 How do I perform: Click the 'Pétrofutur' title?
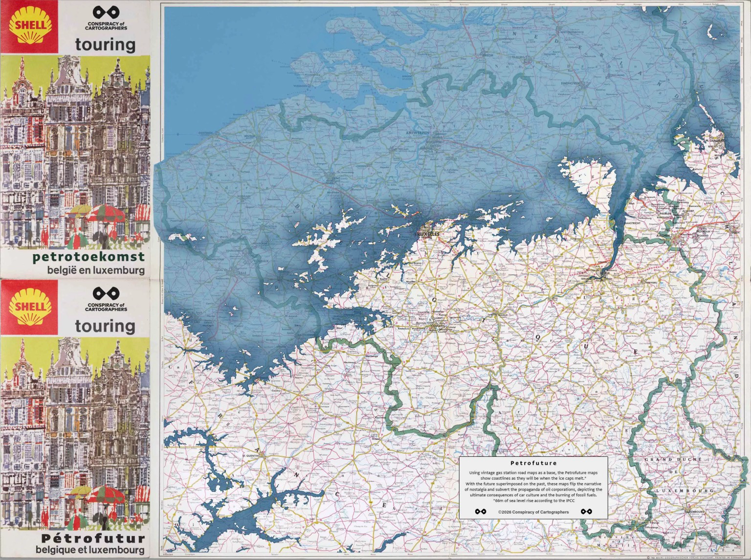tap(93, 538)
